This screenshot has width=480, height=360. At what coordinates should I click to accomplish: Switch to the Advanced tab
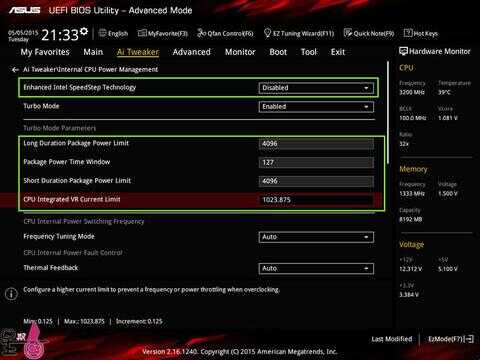click(192, 52)
